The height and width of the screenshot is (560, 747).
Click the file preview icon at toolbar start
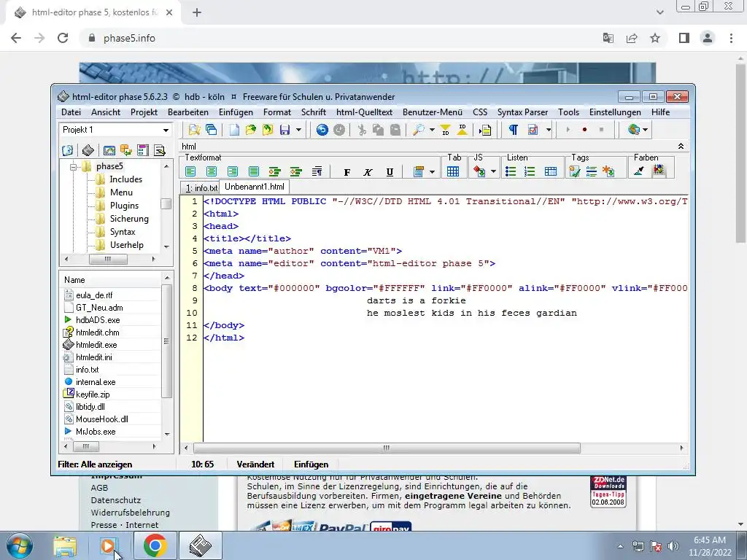pos(194,130)
